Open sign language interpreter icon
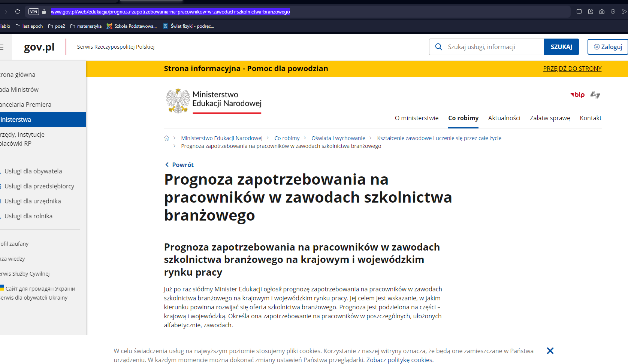Screen dimensions: 628x364 coord(595,95)
